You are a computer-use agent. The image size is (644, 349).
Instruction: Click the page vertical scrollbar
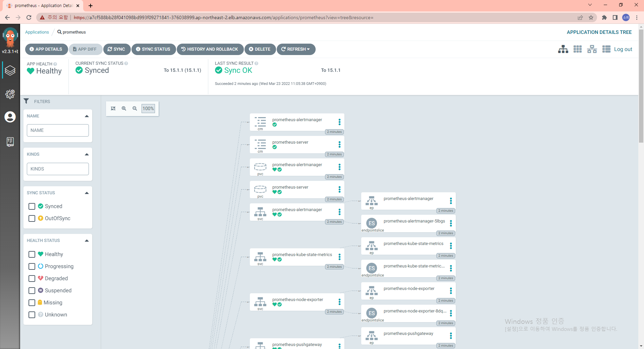pyautogui.click(x=641, y=86)
